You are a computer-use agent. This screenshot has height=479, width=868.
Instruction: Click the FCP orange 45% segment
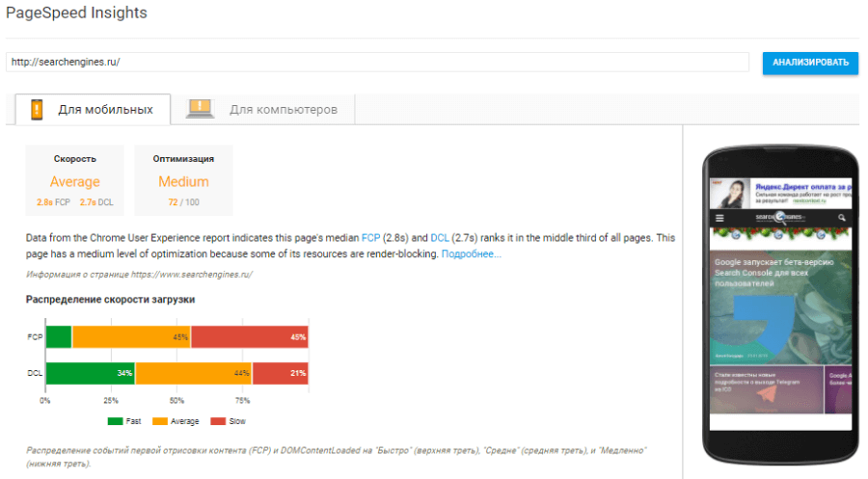tap(131, 337)
